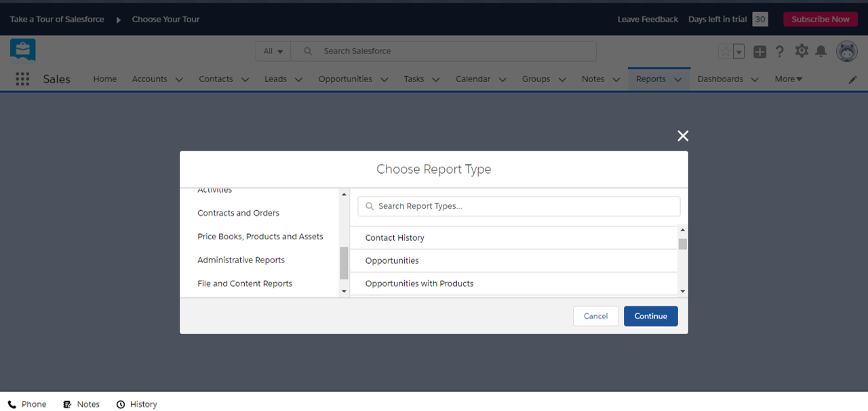The image size is (868, 411).
Task: Open the All search scope dropdown
Action: click(273, 51)
